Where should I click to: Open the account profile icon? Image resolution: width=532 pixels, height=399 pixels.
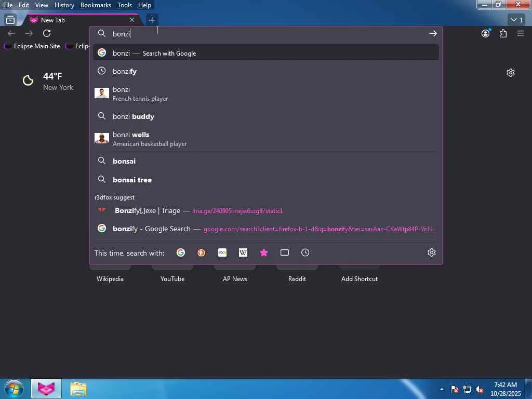[486, 33]
